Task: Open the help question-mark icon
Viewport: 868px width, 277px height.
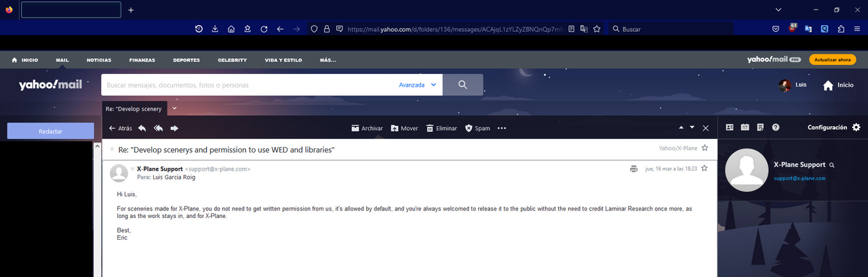Action: [x=776, y=127]
